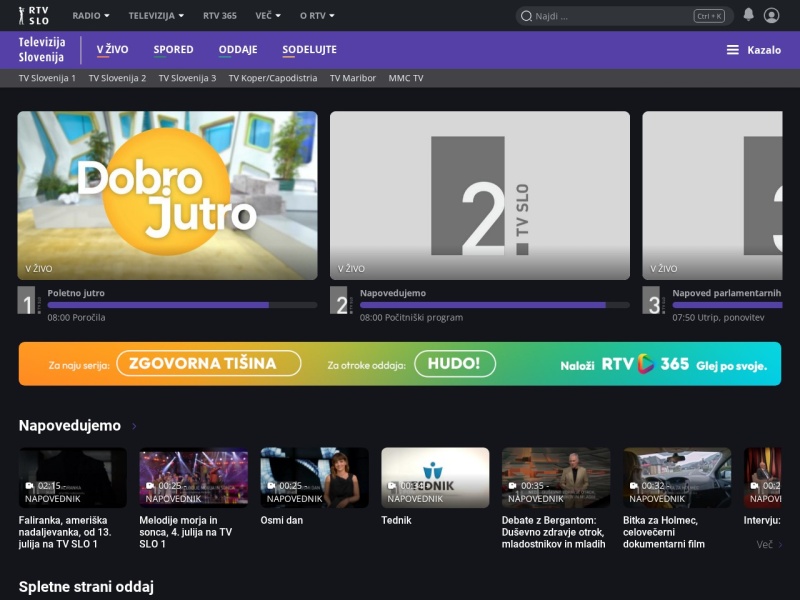The height and width of the screenshot is (600, 800).
Task: Select TV Slovenija 3 channel link
Action: coord(187,78)
